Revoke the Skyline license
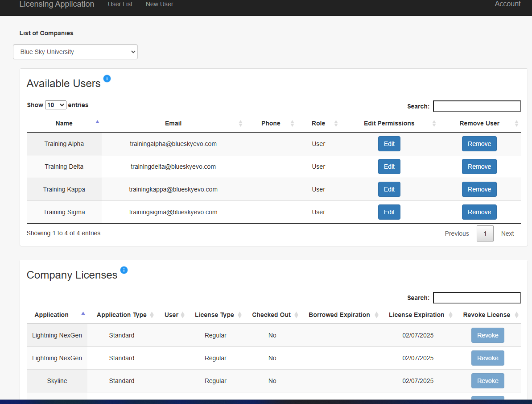The height and width of the screenshot is (404, 532). [x=487, y=381]
